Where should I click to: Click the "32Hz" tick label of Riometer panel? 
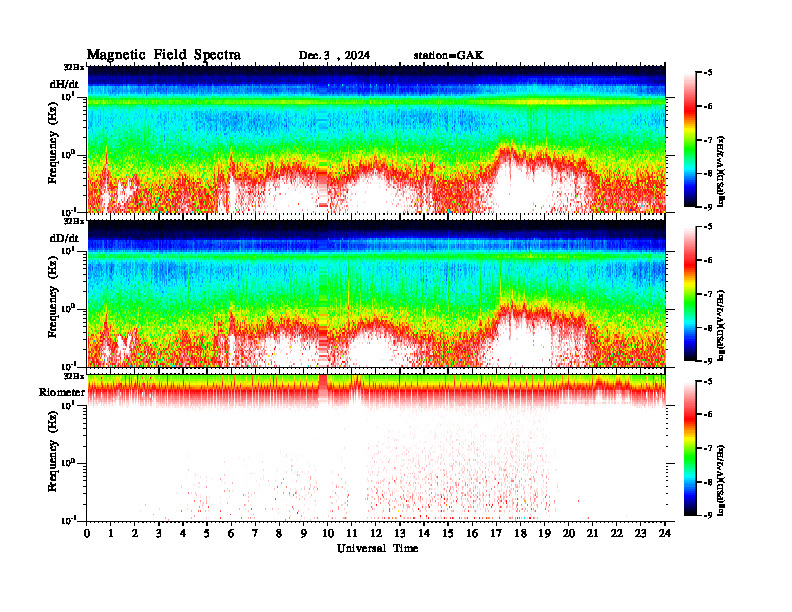74,376
